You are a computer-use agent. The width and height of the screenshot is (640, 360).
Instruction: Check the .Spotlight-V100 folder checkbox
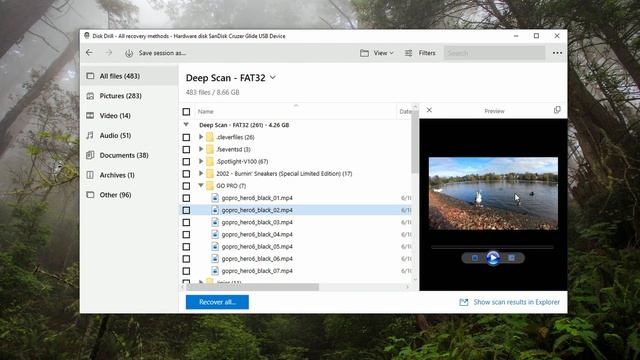(187, 162)
